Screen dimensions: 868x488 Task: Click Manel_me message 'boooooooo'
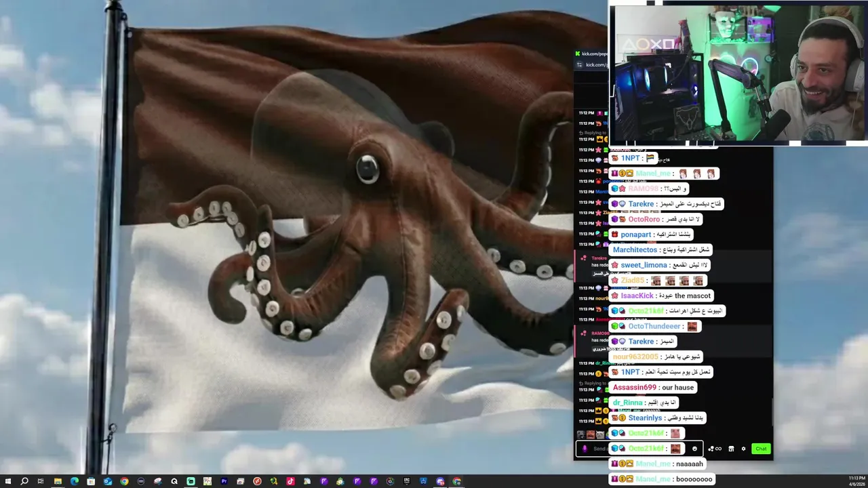coord(663,479)
